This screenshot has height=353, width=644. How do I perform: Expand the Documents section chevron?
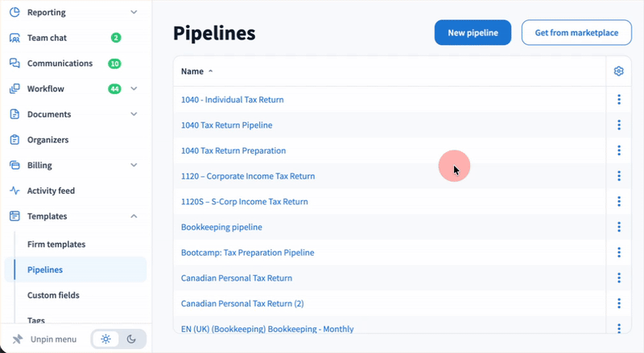pos(134,114)
